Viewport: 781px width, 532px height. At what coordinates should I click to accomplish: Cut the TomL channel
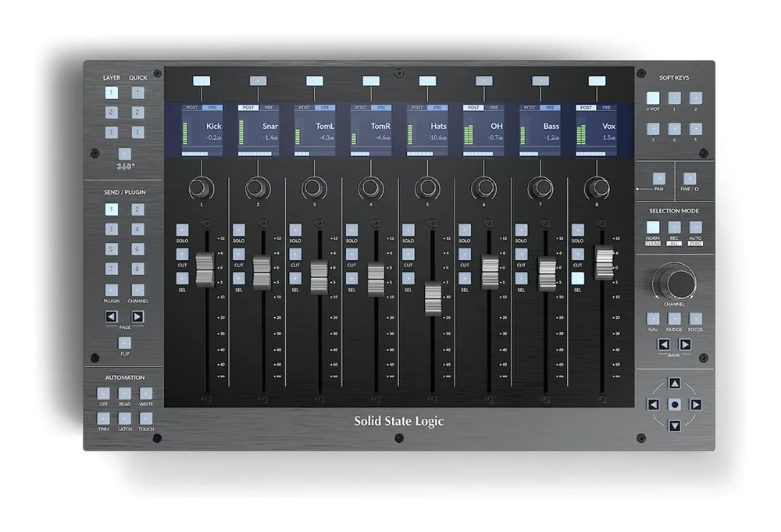295,254
